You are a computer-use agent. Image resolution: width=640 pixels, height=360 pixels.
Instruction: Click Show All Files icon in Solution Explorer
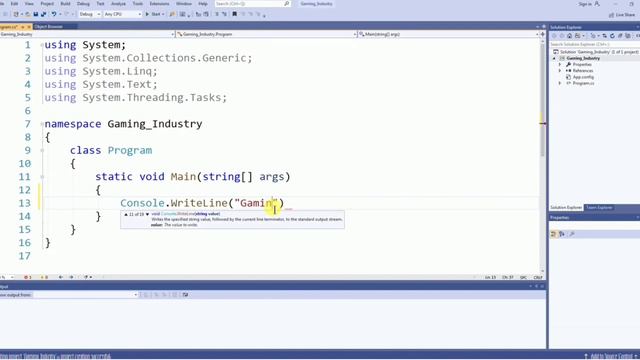628,36
